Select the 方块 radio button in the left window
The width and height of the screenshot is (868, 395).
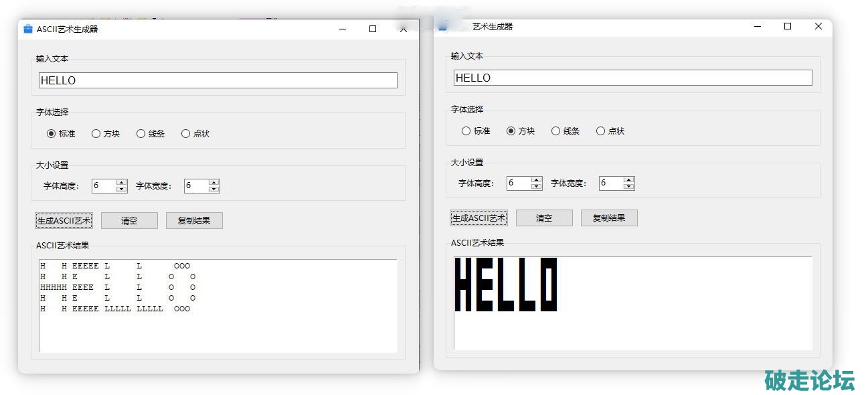click(96, 134)
